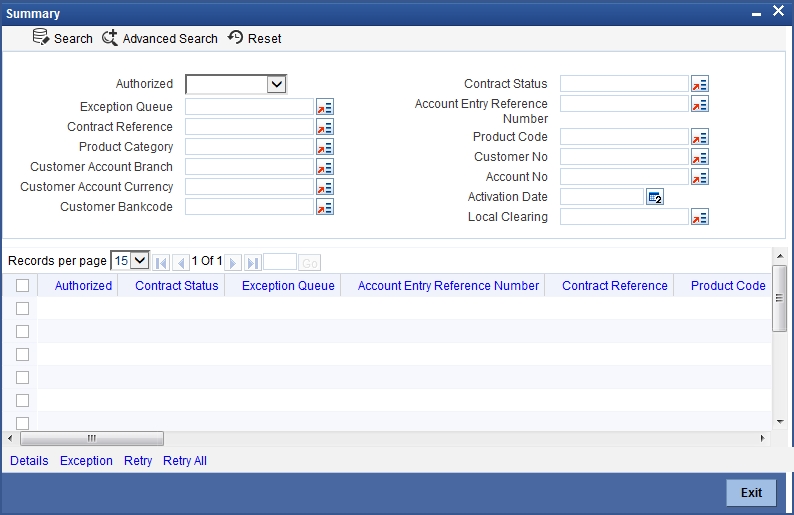Check the first result row checkbox
This screenshot has height=515, width=794.
22,308
